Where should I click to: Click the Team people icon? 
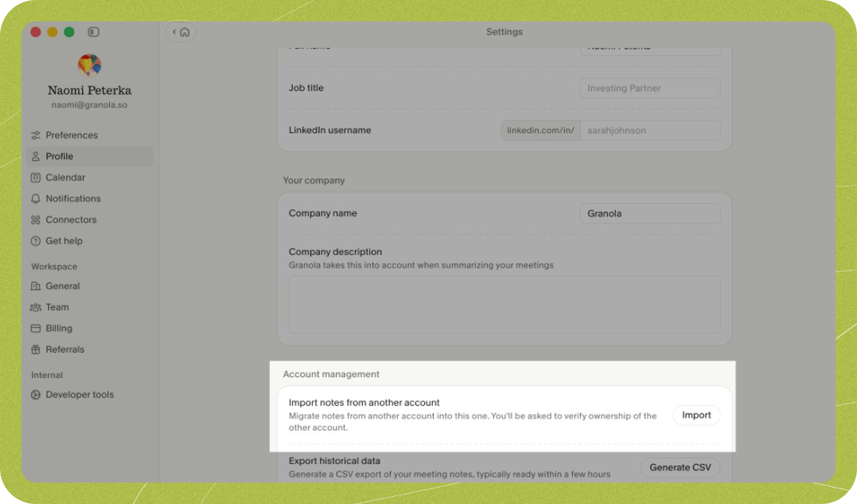tap(36, 308)
